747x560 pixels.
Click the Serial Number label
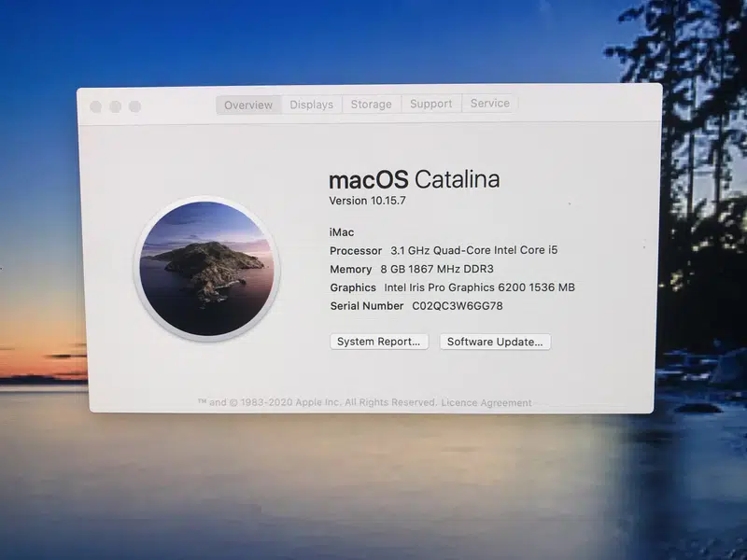pos(367,306)
